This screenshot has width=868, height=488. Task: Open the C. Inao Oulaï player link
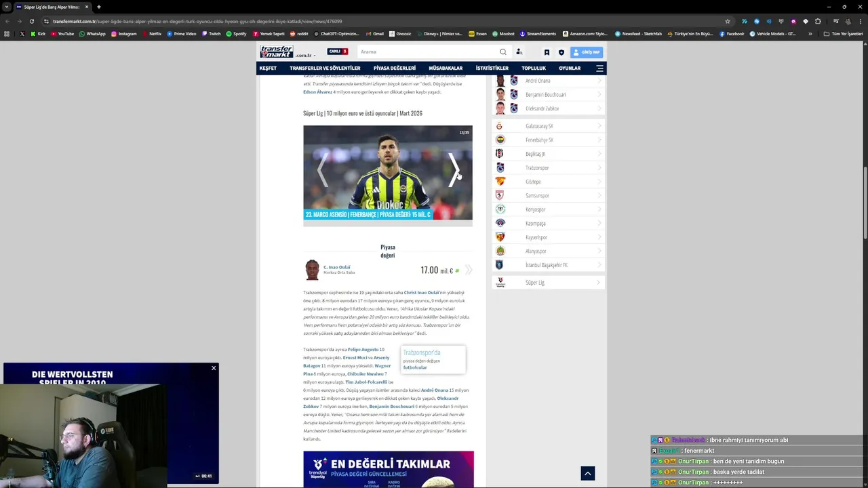337,267
